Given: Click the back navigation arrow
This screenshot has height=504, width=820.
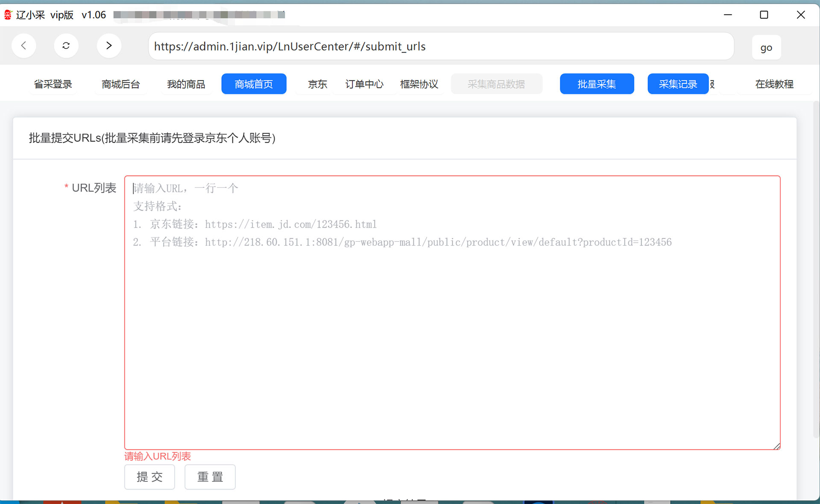Looking at the screenshot, I should (x=24, y=46).
